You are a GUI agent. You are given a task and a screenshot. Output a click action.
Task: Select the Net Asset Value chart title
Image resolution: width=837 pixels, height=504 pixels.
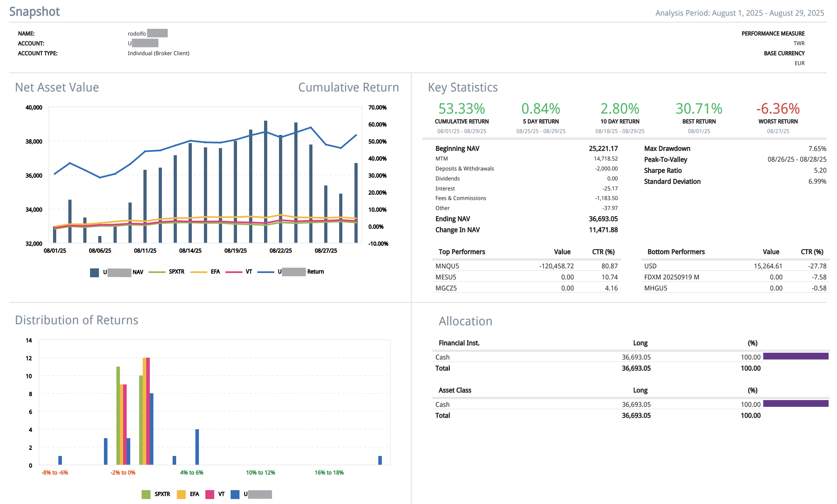[x=57, y=88]
